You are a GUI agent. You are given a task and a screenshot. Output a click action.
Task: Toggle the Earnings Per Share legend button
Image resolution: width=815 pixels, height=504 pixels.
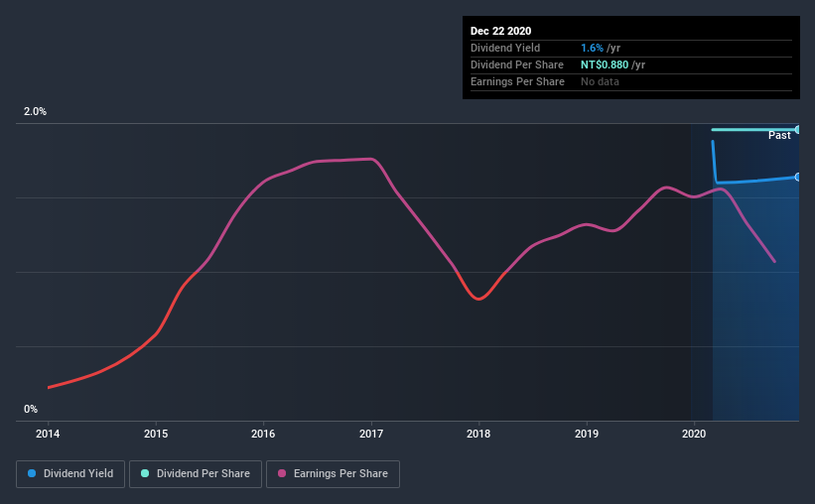pos(333,474)
